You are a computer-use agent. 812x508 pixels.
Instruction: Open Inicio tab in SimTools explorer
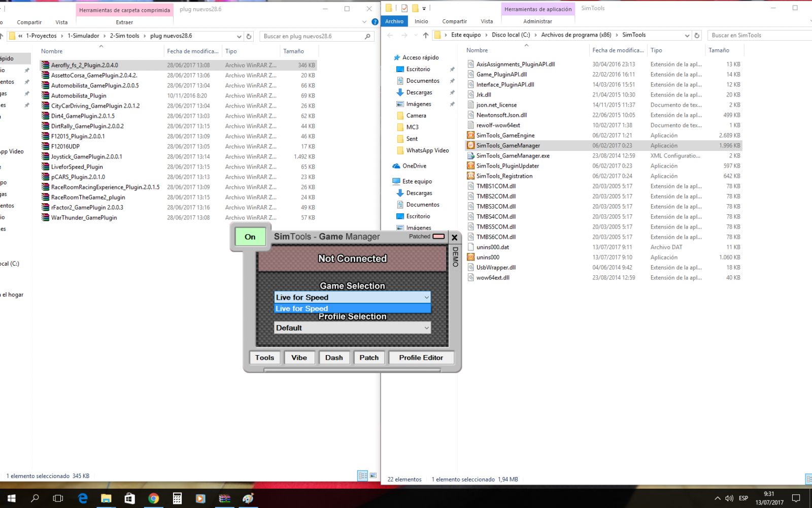click(421, 21)
